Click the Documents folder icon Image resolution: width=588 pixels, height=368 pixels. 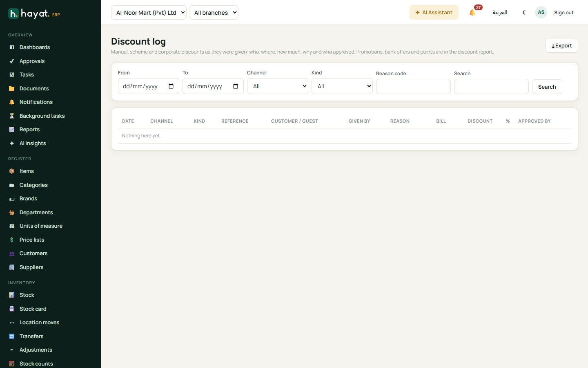pos(12,89)
